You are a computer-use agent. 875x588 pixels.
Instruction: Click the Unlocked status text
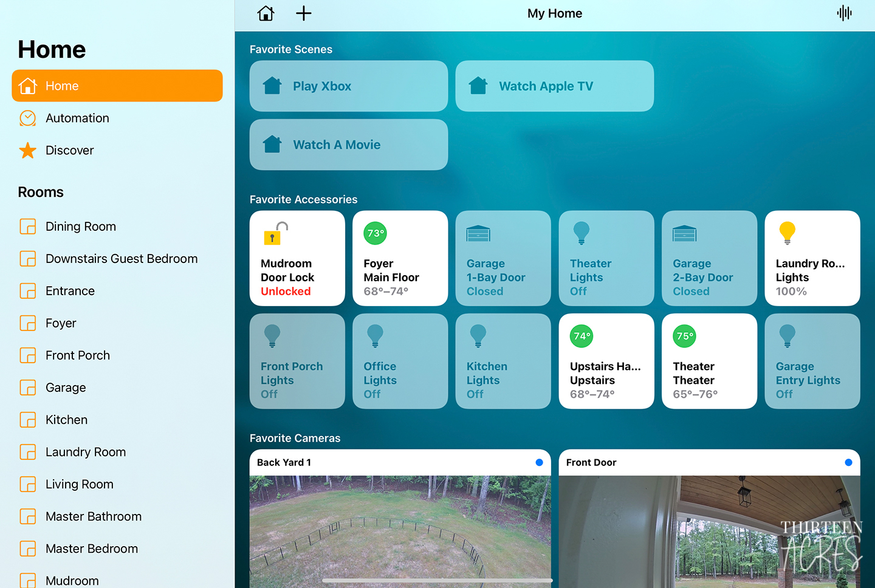(286, 292)
